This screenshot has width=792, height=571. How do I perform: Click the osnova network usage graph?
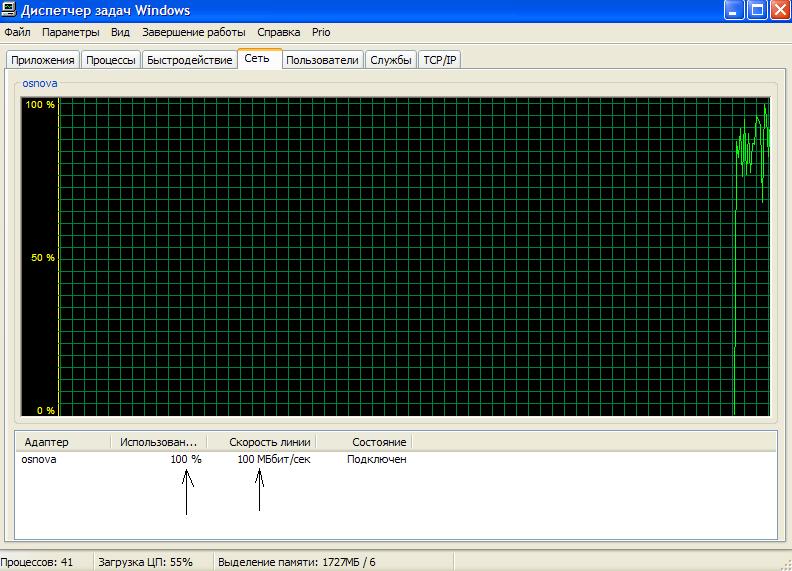[395, 257]
